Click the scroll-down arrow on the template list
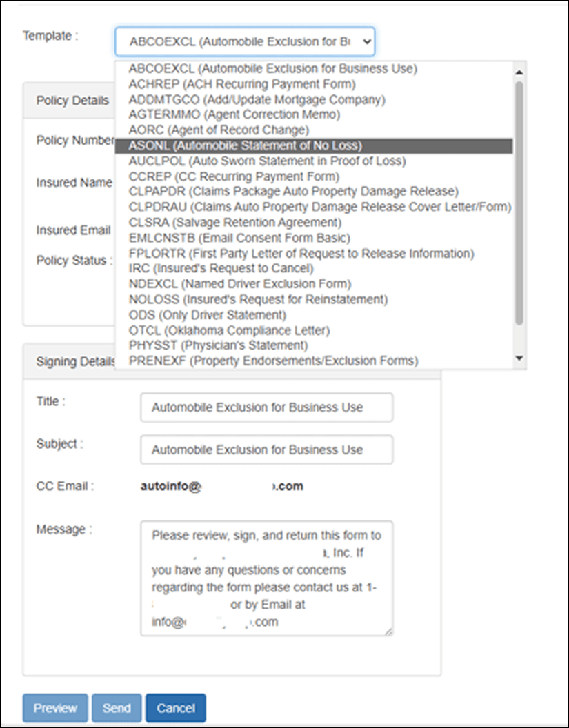Screen dimensions: 569x728 [519, 357]
